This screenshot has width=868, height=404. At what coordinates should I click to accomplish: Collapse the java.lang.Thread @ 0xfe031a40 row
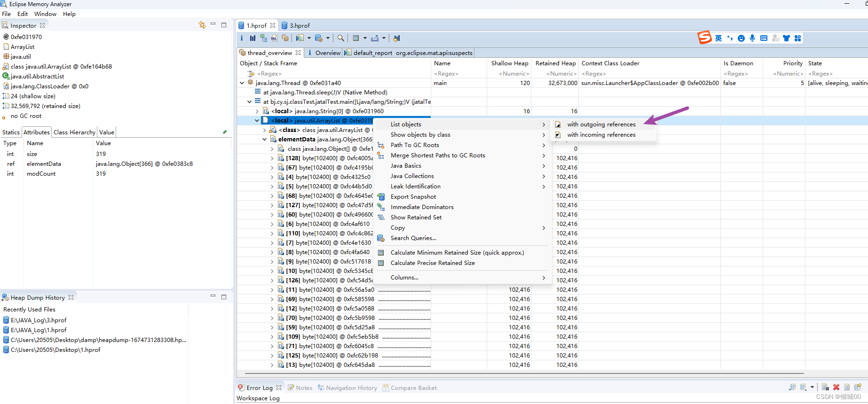pyautogui.click(x=242, y=83)
